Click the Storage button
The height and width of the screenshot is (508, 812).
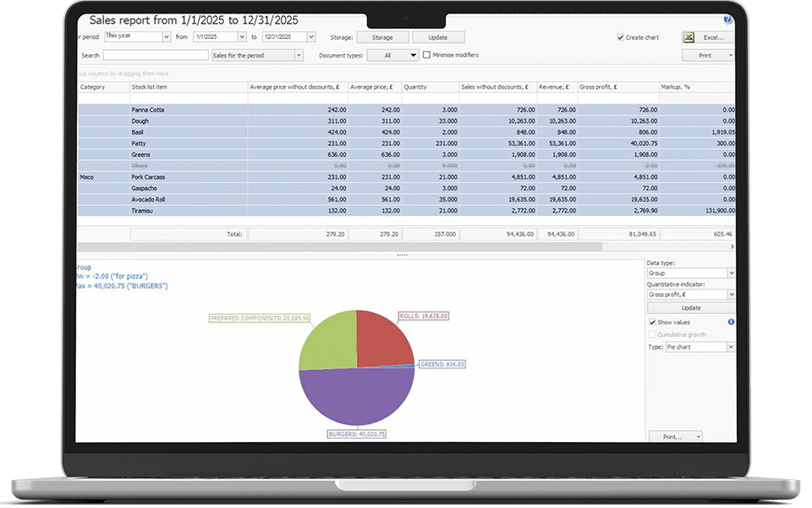tap(382, 36)
